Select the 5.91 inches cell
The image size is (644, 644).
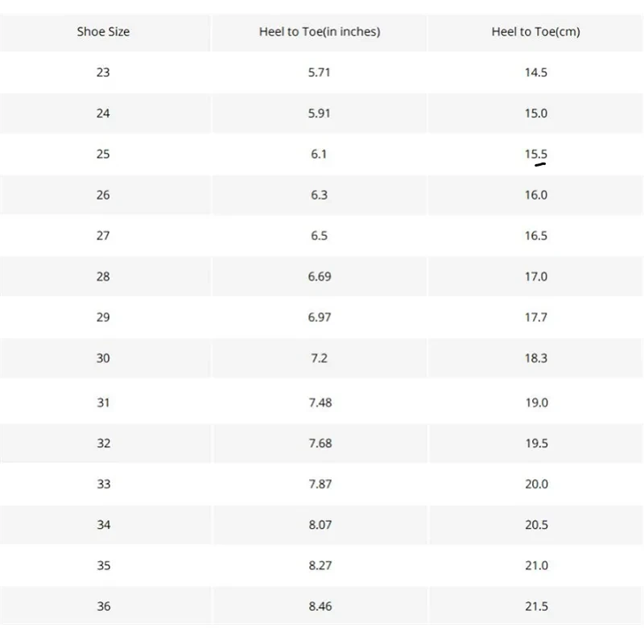(x=320, y=114)
